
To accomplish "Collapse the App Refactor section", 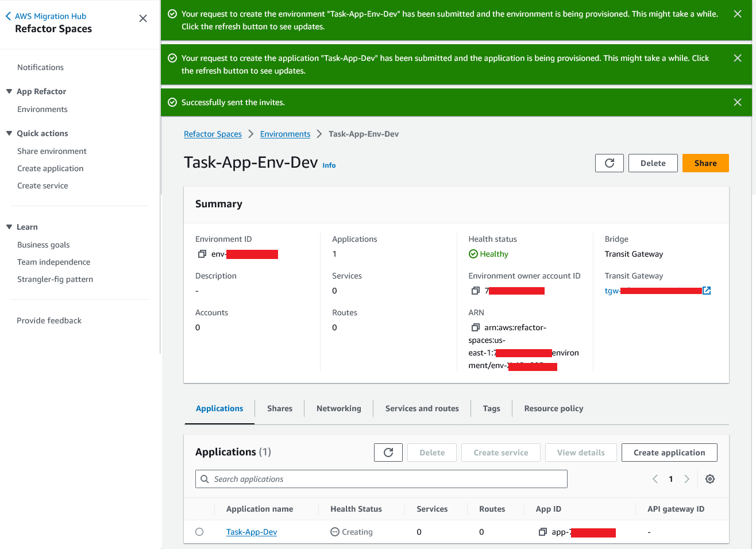I will pyautogui.click(x=9, y=91).
